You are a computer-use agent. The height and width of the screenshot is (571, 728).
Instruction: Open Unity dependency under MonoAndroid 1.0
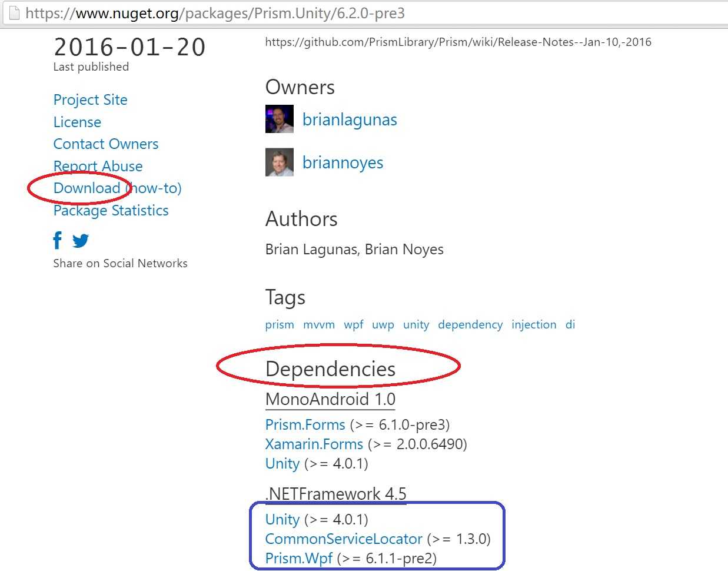(x=282, y=463)
